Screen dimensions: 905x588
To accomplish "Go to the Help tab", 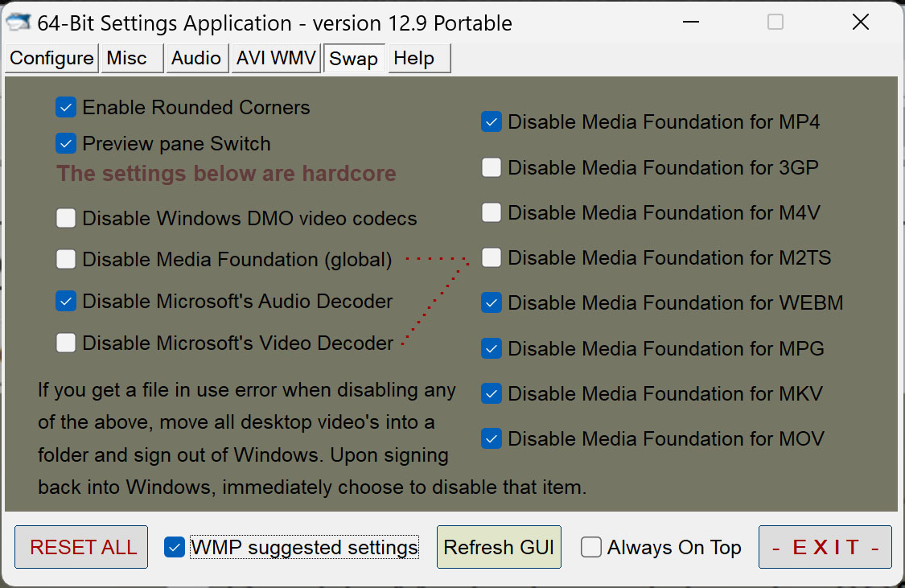I will click(x=419, y=58).
